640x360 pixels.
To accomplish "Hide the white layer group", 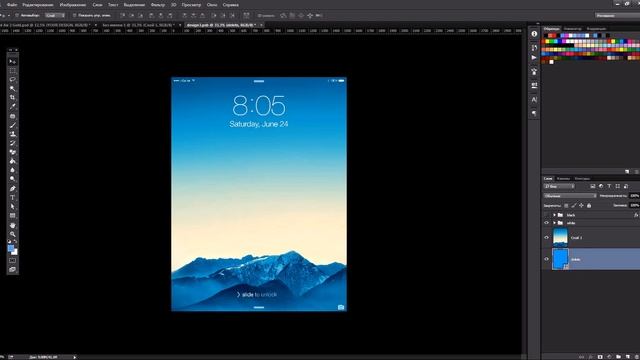I will (x=547, y=223).
